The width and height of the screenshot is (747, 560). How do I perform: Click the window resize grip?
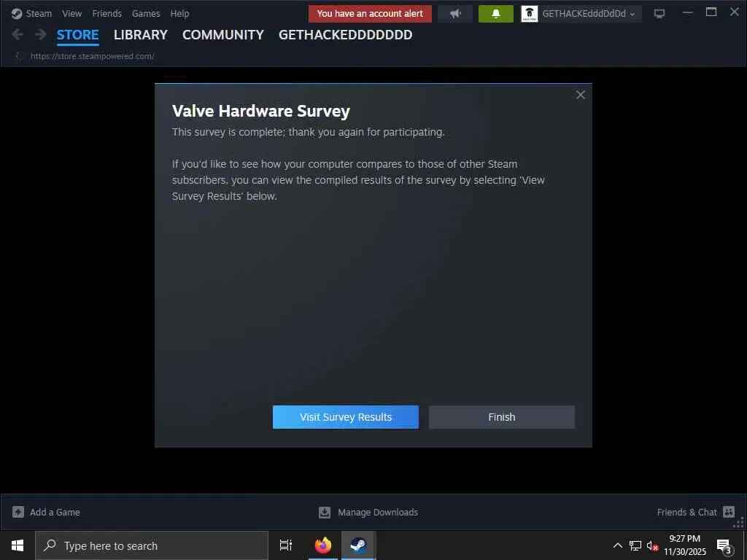pos(739,524)
